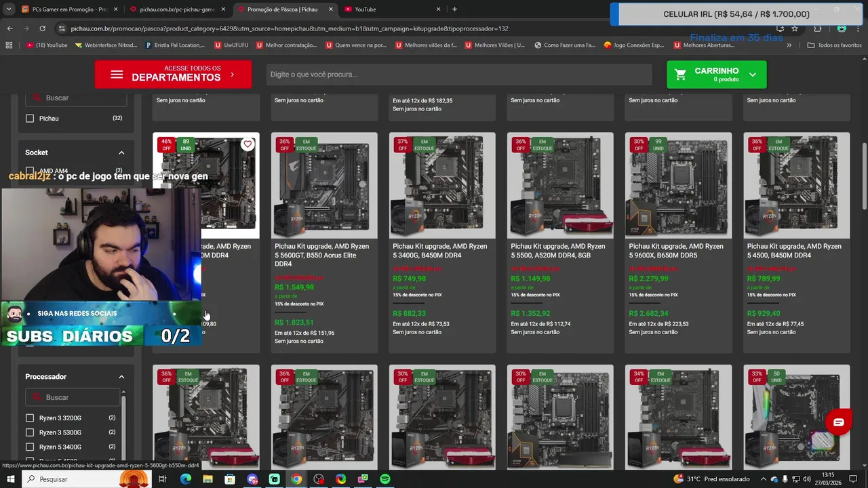
Task: Open the Todos os favoritos folder
Action: click(x=834, y=45)
